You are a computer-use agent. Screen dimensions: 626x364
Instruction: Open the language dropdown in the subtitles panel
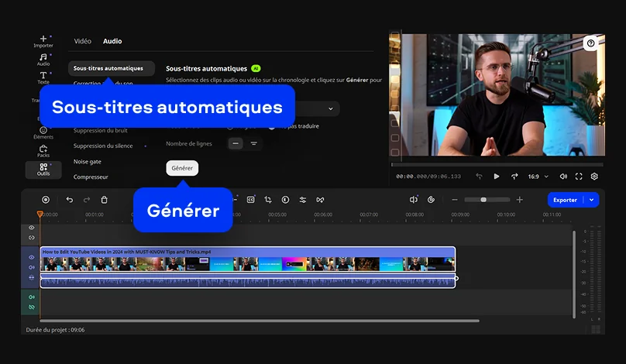point(332,109)
